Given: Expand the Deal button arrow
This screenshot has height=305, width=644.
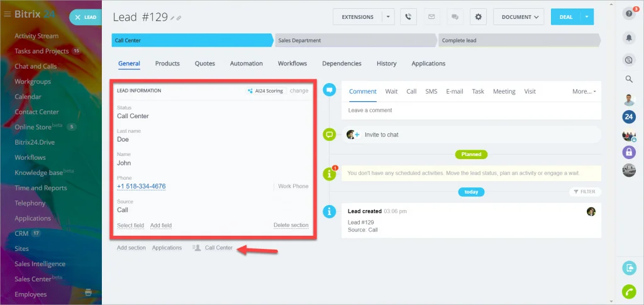Looking at the screenshot, I should pos(587,17).
